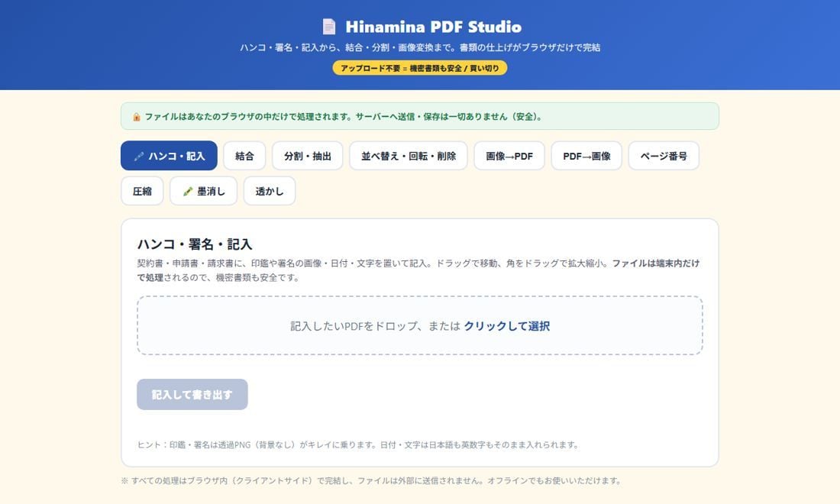This screenshot has width=840, height=504.
Task: Click the ハンコ・署名・記入 heading
Action: click(195, 244)
